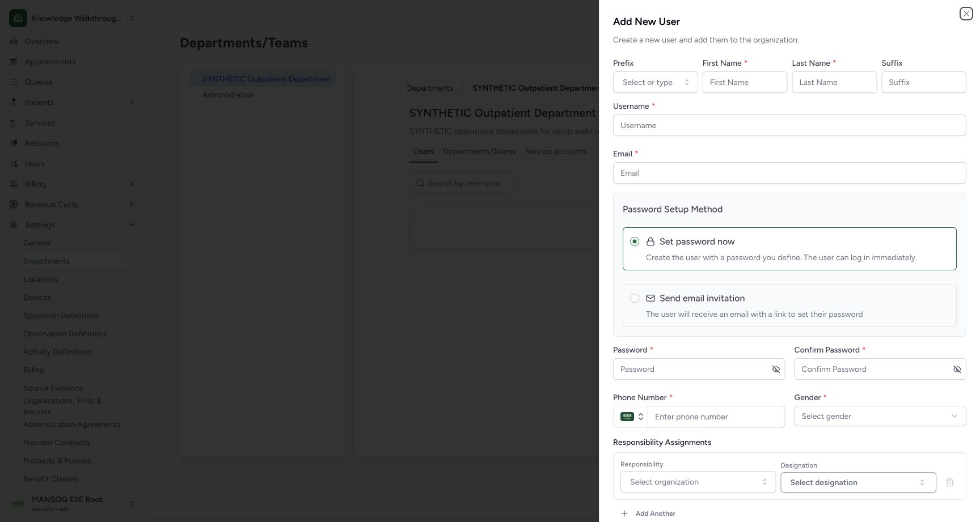Select the Administration tree item
This screenshot has width=980, height=522.
pos(229,95)
